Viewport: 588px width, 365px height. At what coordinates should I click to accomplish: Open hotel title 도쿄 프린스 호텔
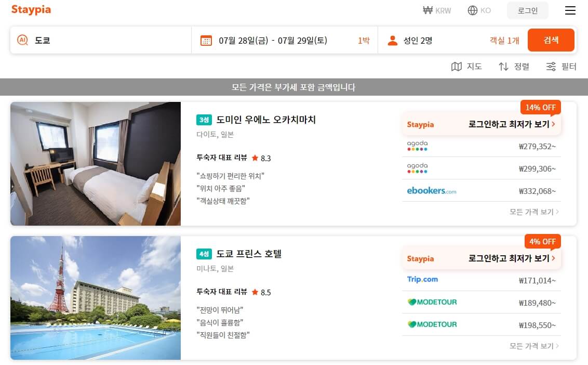pyautogui.click(x=249, y=254)
